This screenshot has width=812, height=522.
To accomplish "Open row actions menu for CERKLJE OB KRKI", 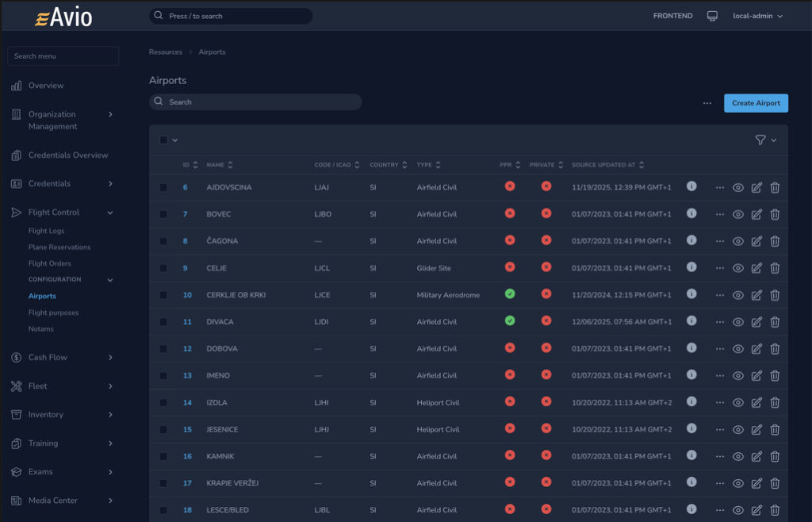I will (x=720, y=295).
